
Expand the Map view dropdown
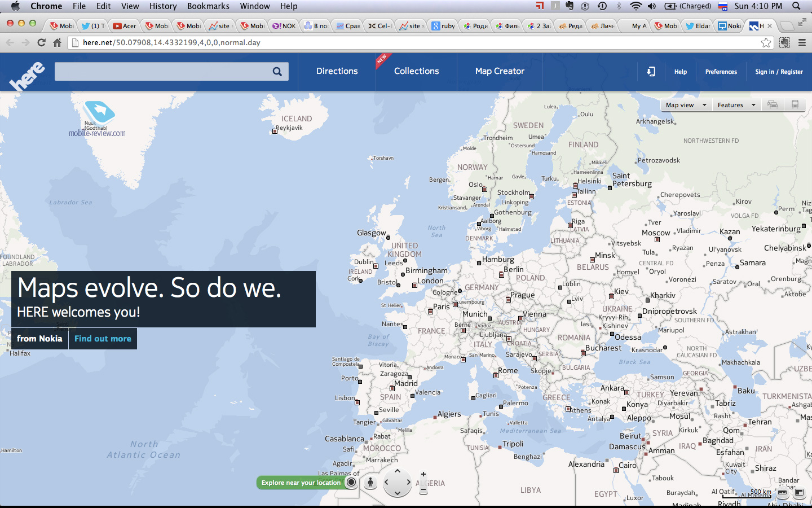pos(686,105)
